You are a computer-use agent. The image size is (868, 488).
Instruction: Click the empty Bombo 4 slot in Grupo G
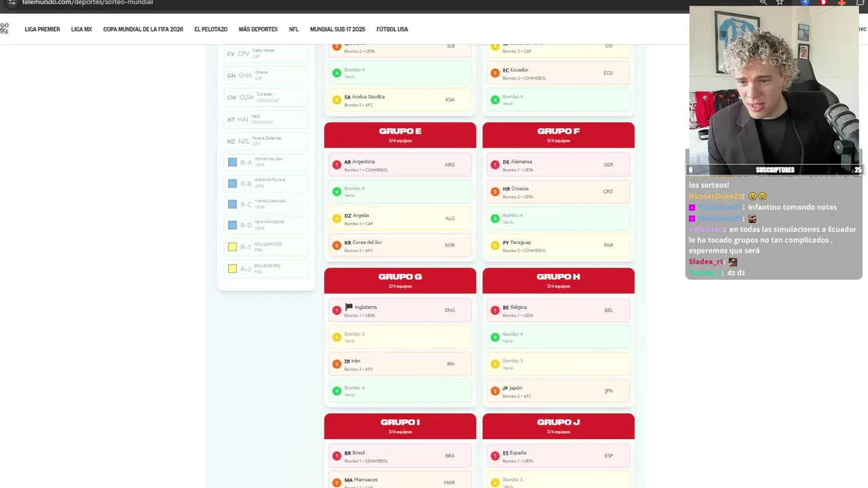[x=400, y=391]
